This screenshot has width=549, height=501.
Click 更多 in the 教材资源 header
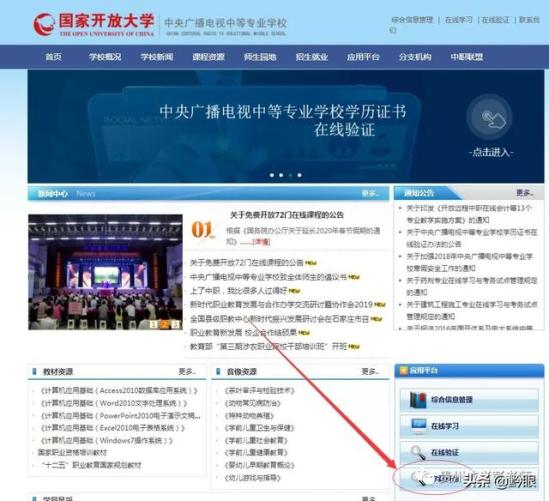[187, 371]
